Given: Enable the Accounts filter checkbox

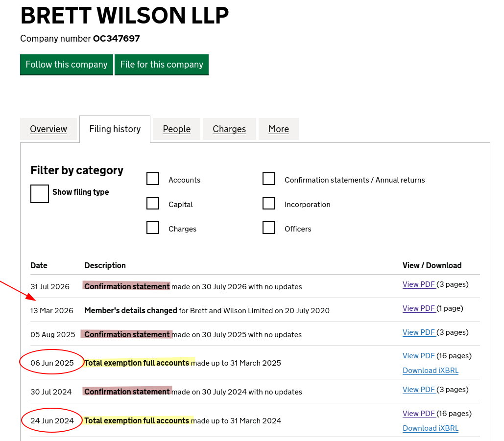Looking at the screenshot, I should pos(153,179).
